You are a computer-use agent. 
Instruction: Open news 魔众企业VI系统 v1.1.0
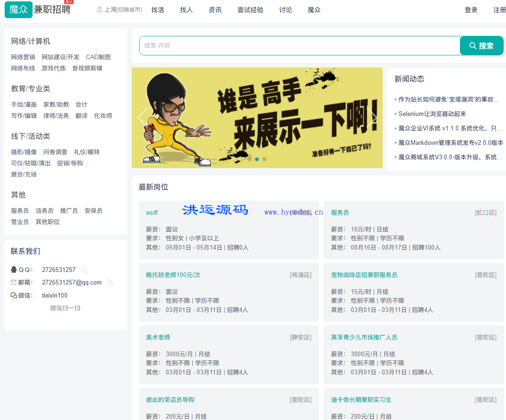(450, 129)
